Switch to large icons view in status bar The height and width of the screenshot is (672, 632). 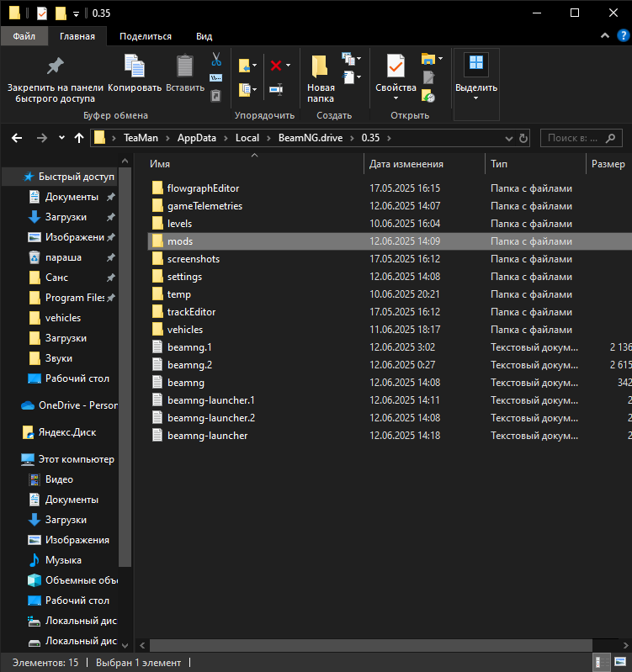(620, 662)
